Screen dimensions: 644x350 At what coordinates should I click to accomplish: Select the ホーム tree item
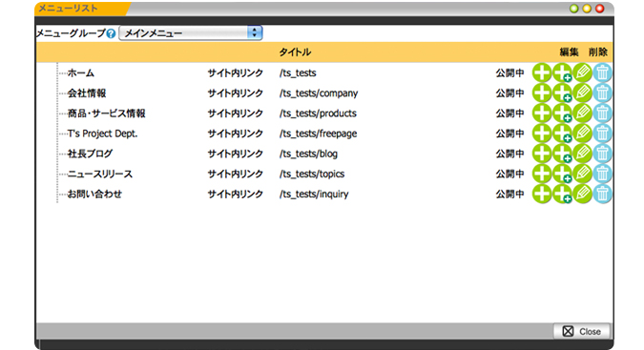(80, 73)
